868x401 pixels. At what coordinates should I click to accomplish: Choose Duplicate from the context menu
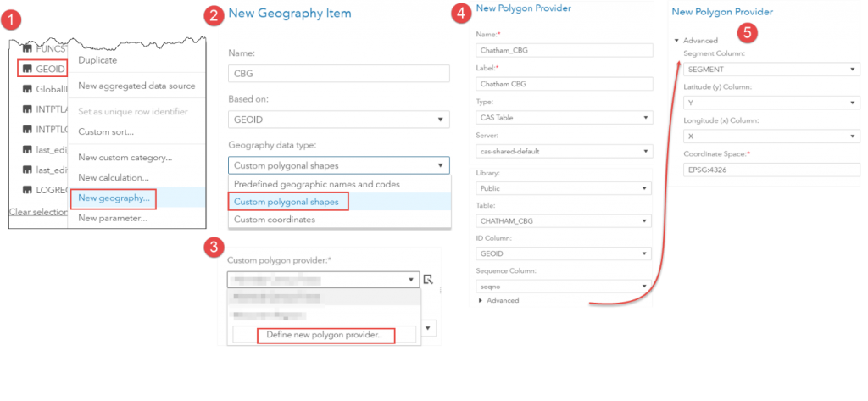click(x=97, y=60)
